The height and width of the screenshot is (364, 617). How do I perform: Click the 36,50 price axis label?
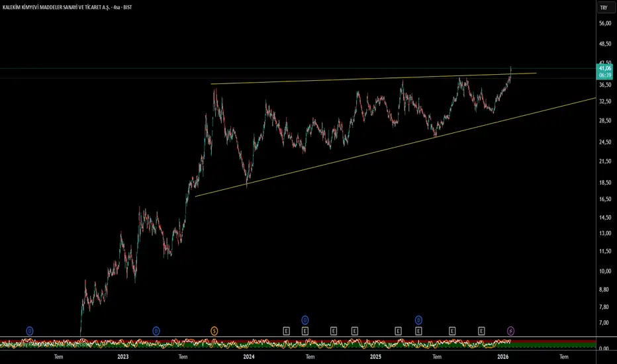pyautogui.click(x=605, y=85)
